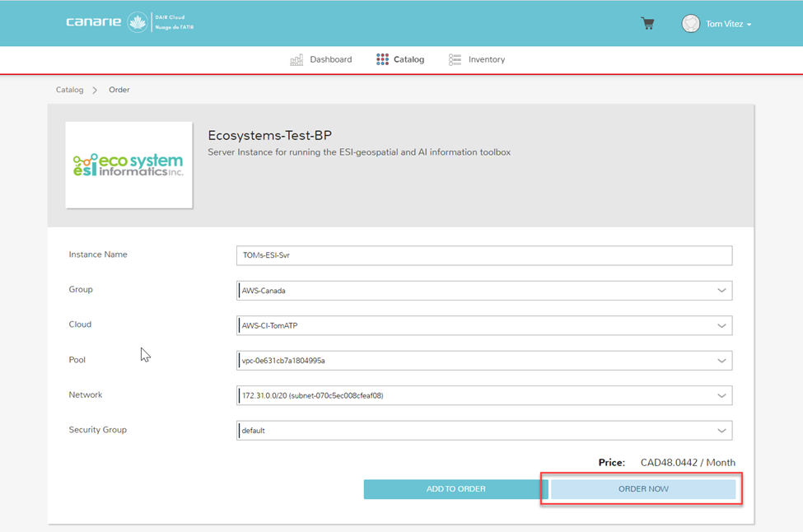Expand the Network subnet dropdown
This screenshot has width=803, height=532.
pyautogui.click(x=721, y=396)
